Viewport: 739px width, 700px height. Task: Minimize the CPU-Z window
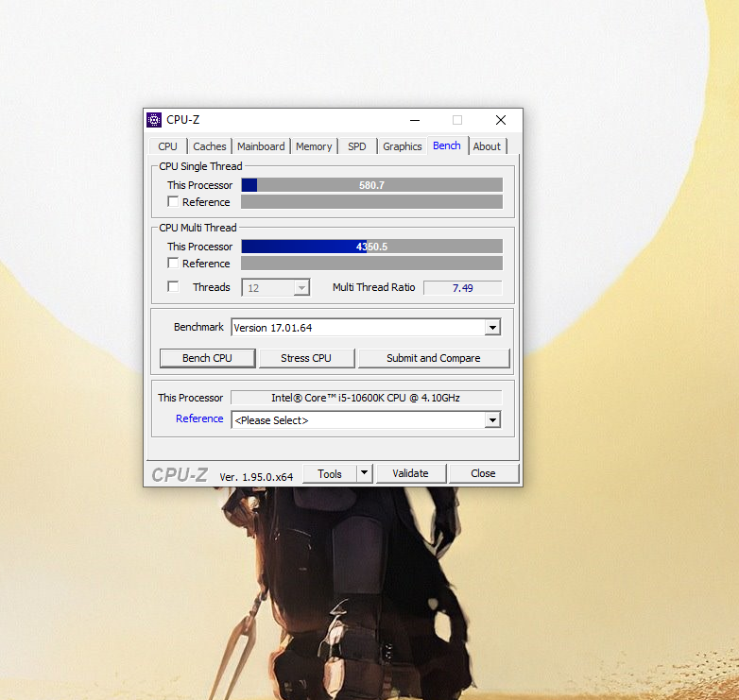click(415, 120)
